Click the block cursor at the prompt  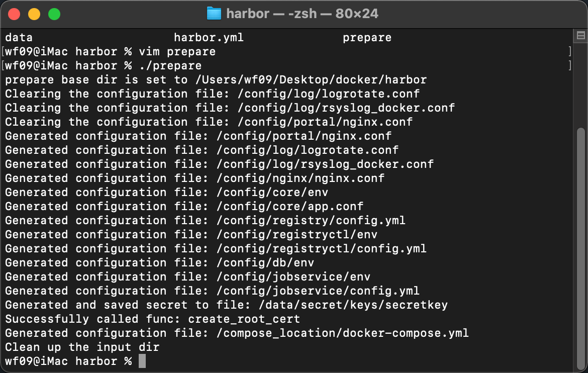tap(142, 361)
